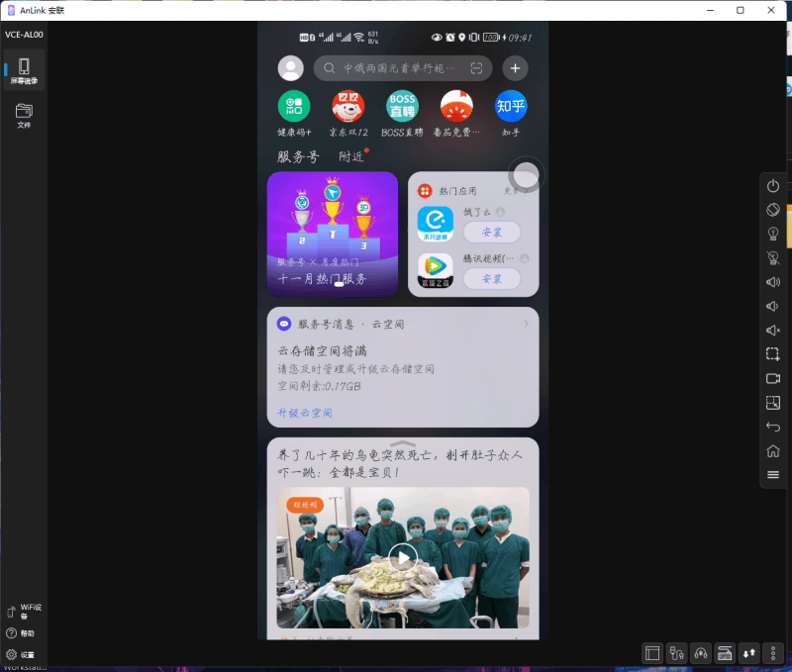Click the headset audio icon in bottom toolbar
792x672 pixels.
700,653
